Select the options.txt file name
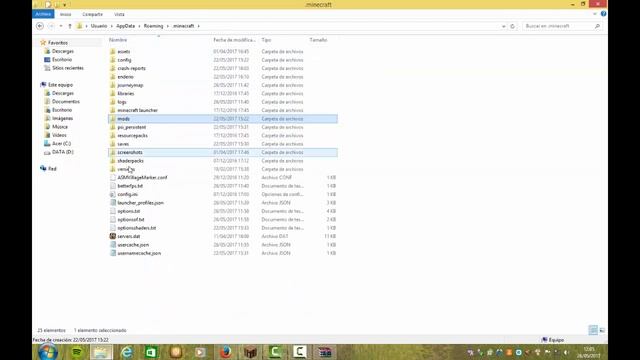 129,211
